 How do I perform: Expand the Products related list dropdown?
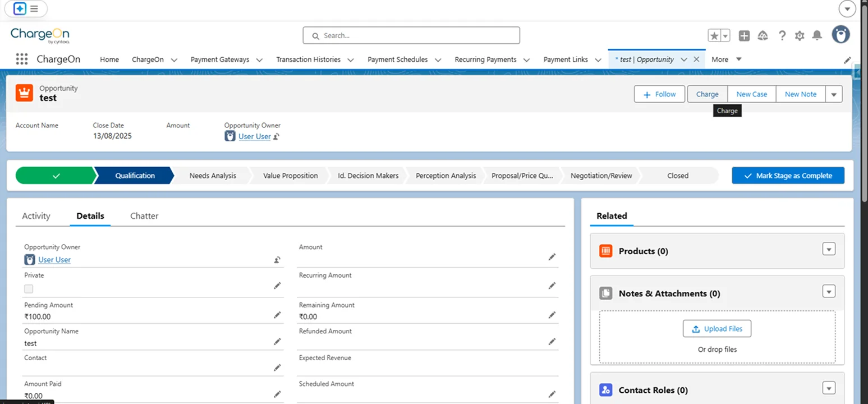[x=829, y=249]
